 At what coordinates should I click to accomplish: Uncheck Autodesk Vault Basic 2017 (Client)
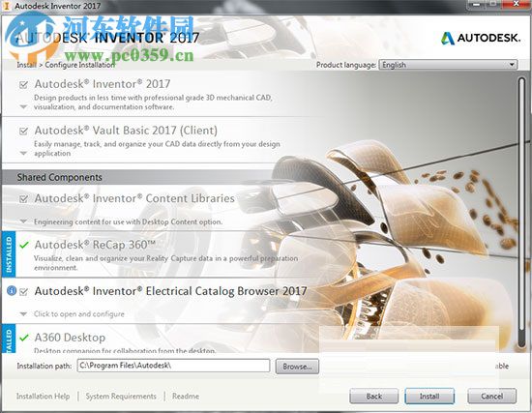(x=23, y=131)
